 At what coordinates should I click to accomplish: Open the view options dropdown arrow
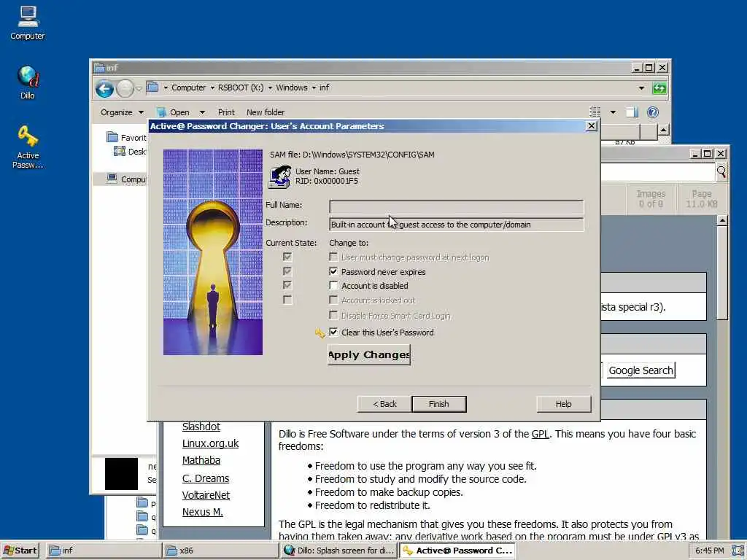pos(613,112)
